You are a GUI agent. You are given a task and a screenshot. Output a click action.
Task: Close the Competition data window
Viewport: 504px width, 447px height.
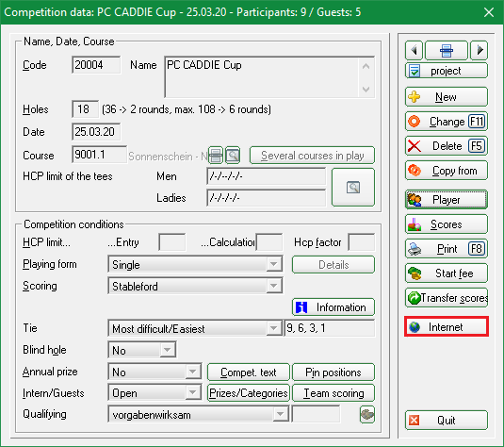coord(489,12)
